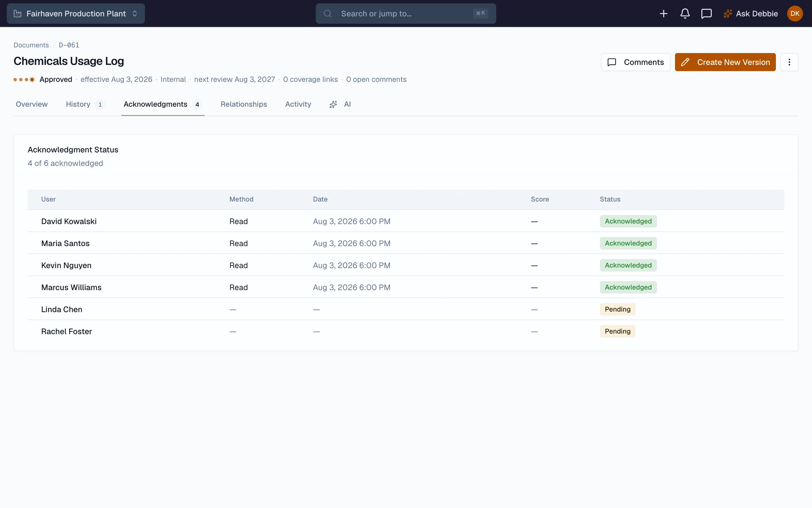Click the magnifier search icon
The height and width of the screenshot is (508, 812).
click(328, 14)
